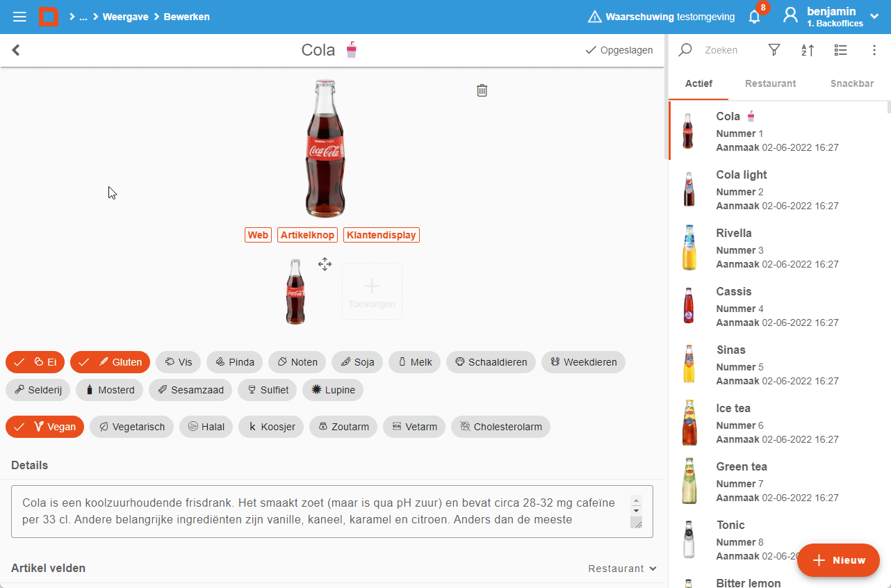Select Sinas in the article list
The width and height of the screenshot is (891, 588).
(778, 365)
